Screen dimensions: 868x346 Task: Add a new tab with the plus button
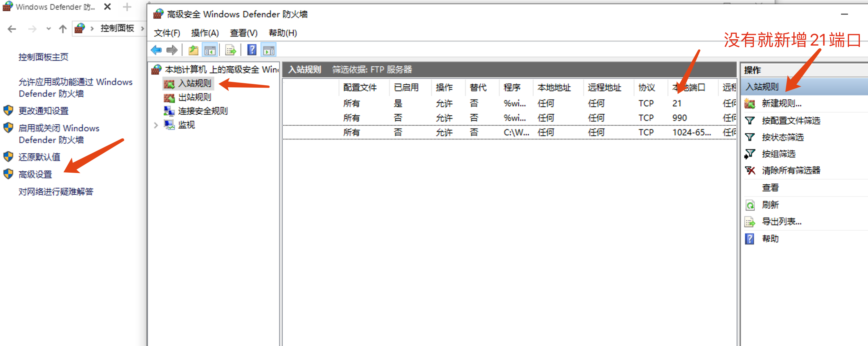[x=127, y=7]
